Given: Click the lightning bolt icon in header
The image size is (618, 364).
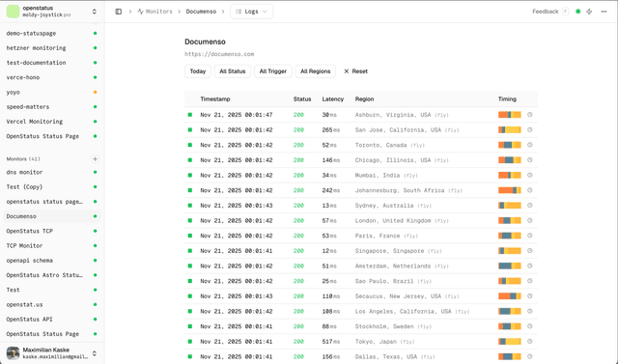Looking at the screenshot, I should [589, 12].
